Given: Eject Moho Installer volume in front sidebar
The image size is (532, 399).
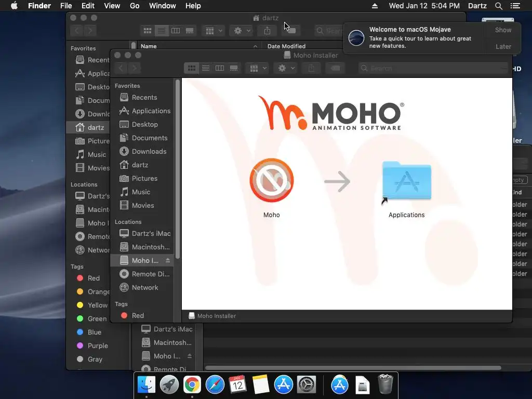Looking at the screenshot, I should pyautogui.click(x=168, y=260).
